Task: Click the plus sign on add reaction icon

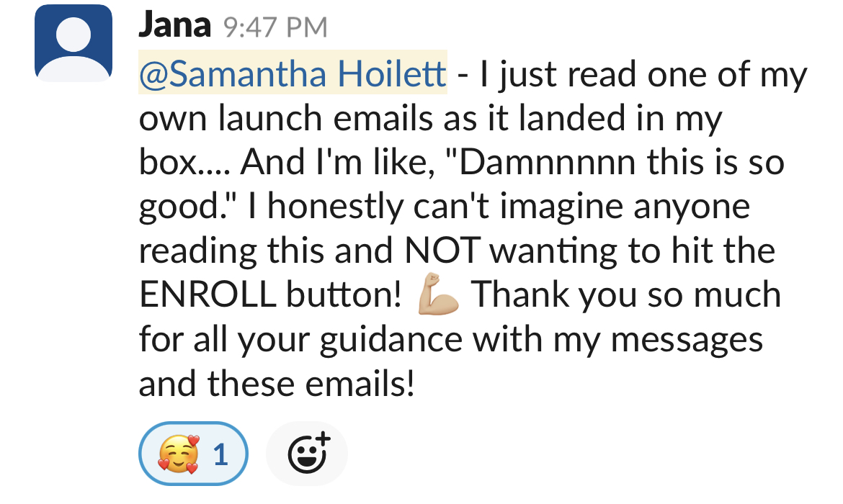Action: [x=323, y=439]
